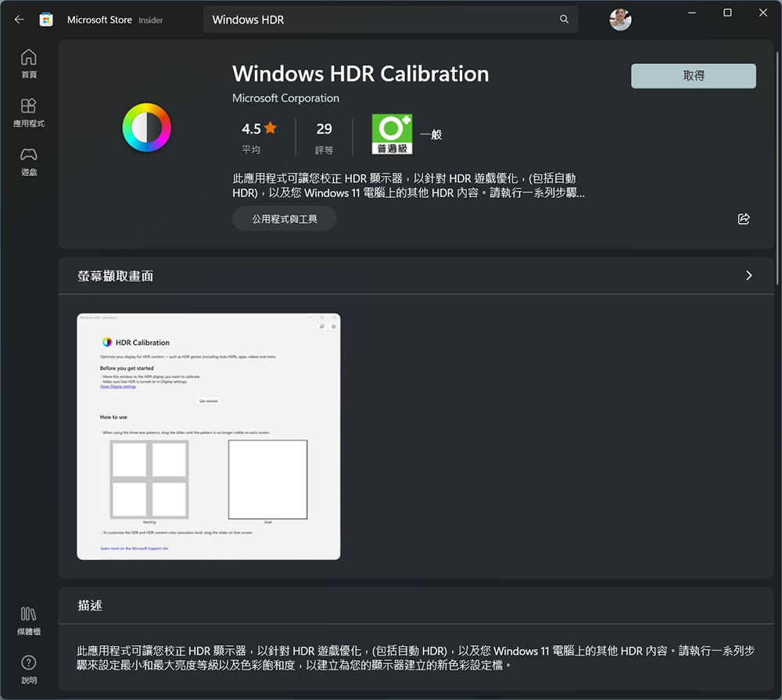Viewport: 782px width, 700px height.
Task: Click the HDR Calibration color wheel logo
Action: pos(147,127)
